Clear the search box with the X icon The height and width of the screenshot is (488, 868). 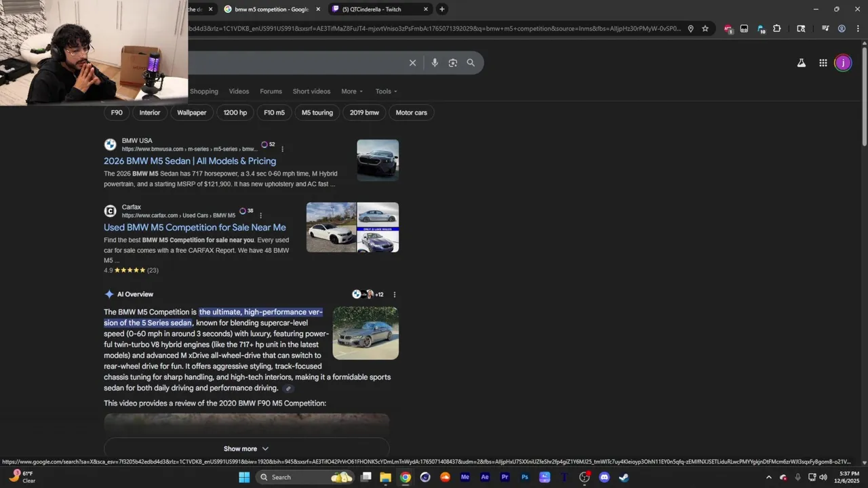coord(412,63)
